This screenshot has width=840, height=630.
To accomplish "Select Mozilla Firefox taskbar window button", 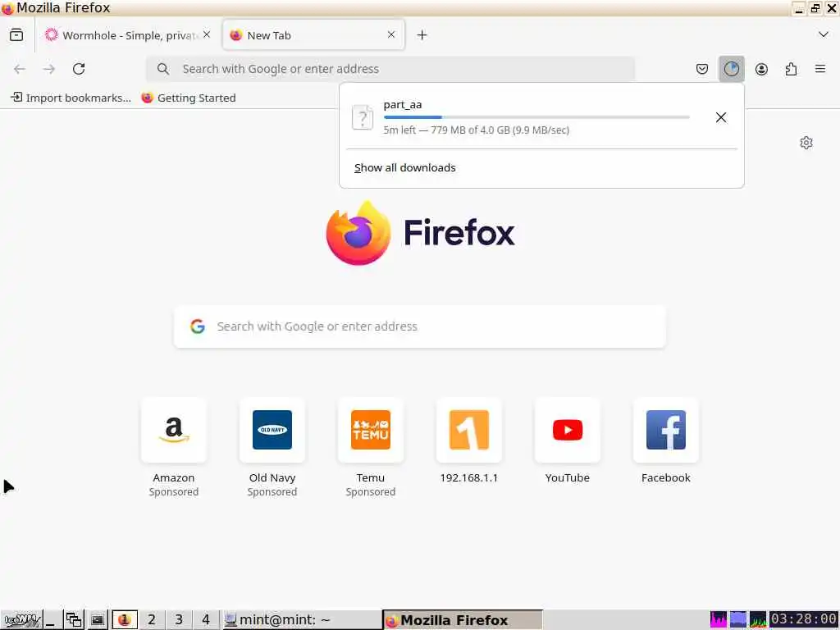I will click(463, 620).
